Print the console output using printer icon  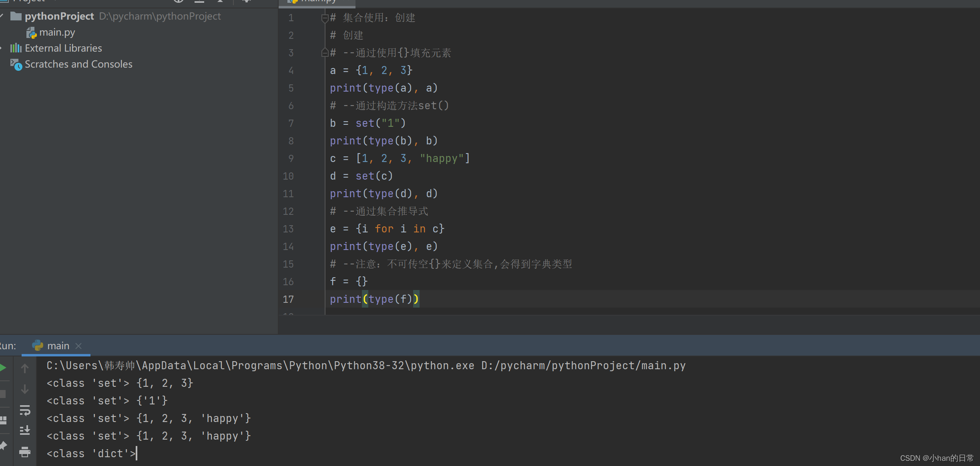click(25, 452)
